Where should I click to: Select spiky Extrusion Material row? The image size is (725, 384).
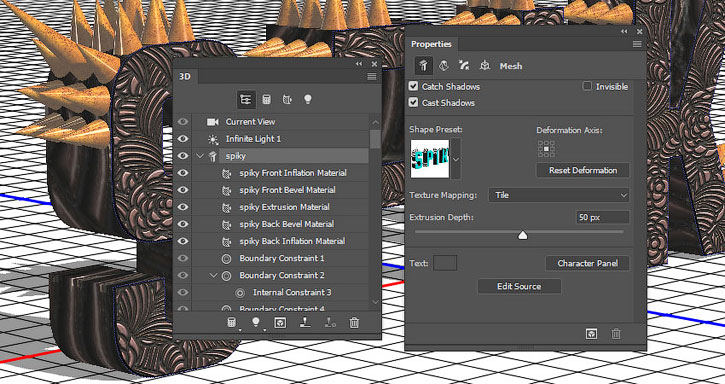tap(280, 207)
